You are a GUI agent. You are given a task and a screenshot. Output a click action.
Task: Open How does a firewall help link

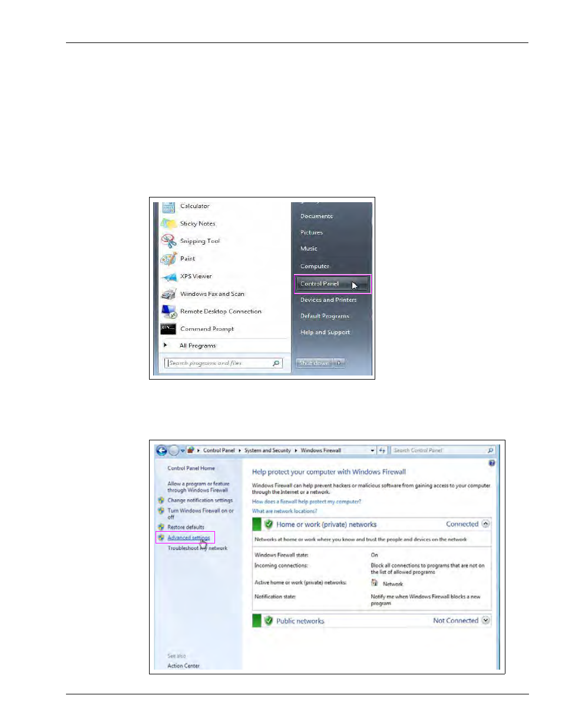coord(306,502)
